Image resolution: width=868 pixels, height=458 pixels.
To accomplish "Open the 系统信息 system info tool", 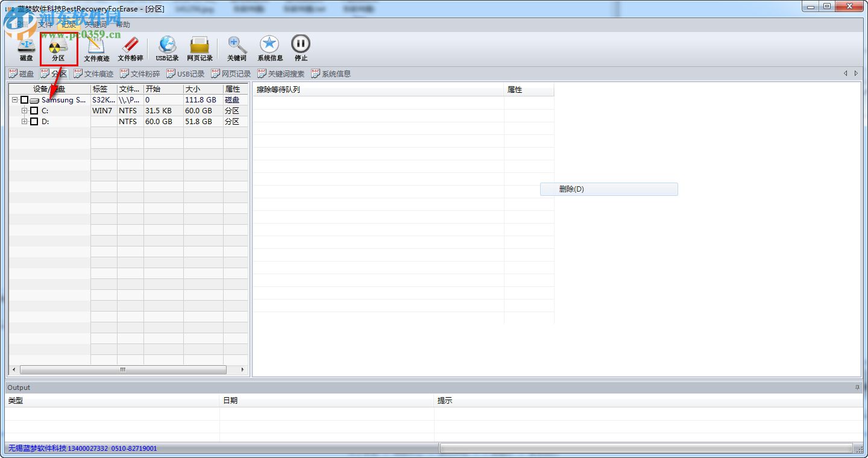I will (269, 47).
